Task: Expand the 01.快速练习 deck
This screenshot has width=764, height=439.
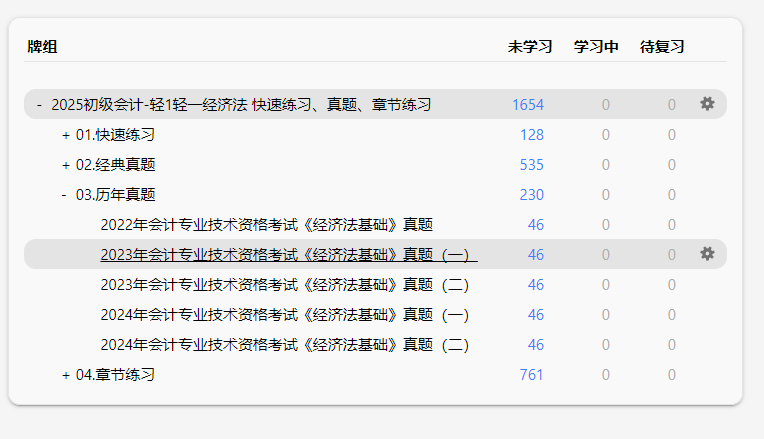Action: click(66, 135)
